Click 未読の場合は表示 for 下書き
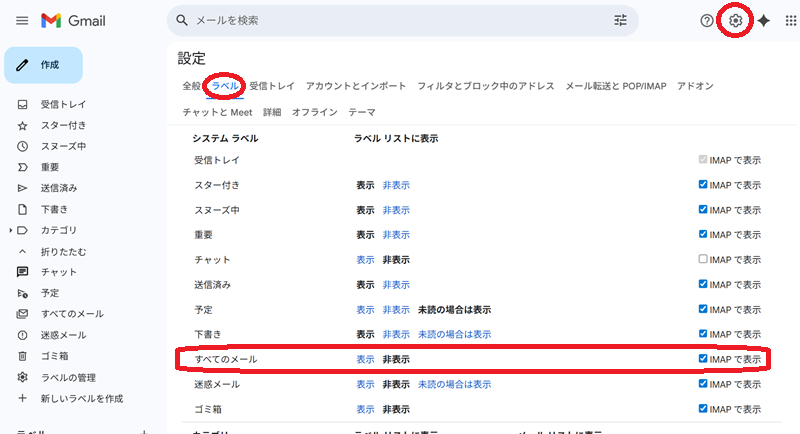The image size is (800, 434). (455, 335)
